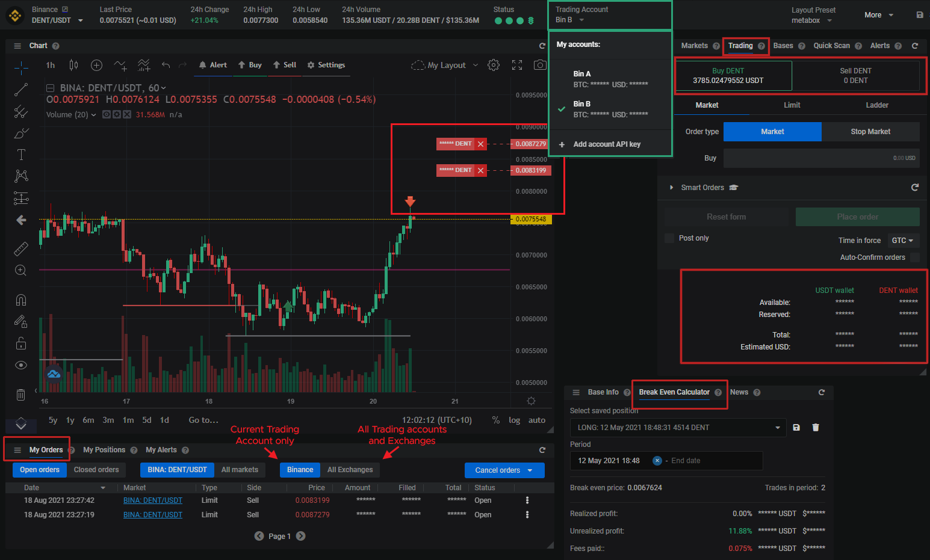Remove the Volume indicator
This screenshot has height=560, width=930.
tap(127, 114)
